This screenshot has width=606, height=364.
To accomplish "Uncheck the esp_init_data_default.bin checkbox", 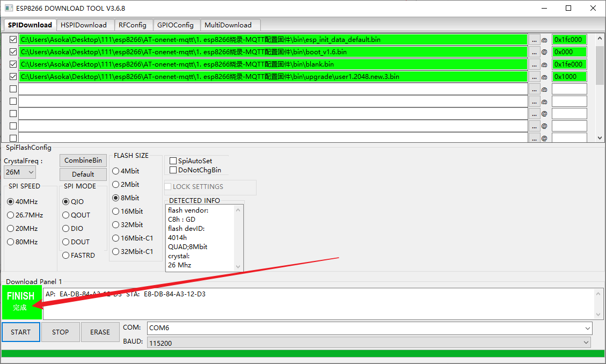I will (x=13, y=39).
